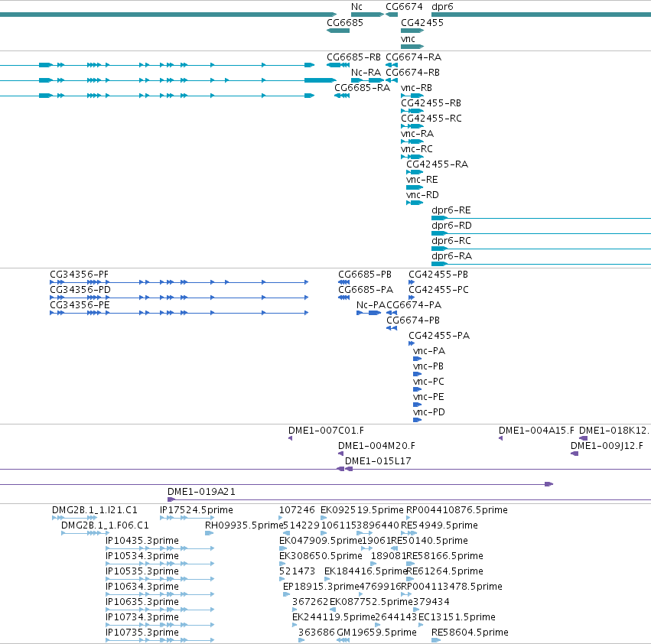Select the CG6685-PB protein label
The width and height of the screenshot is (651, 644).
click(365, 275)
